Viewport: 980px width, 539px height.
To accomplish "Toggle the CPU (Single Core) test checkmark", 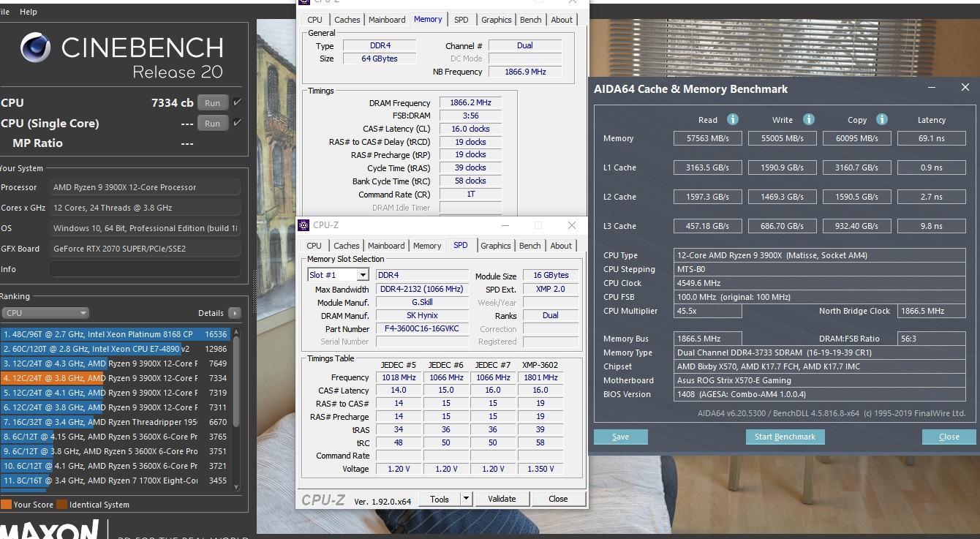I will click(x=237, y=123).
